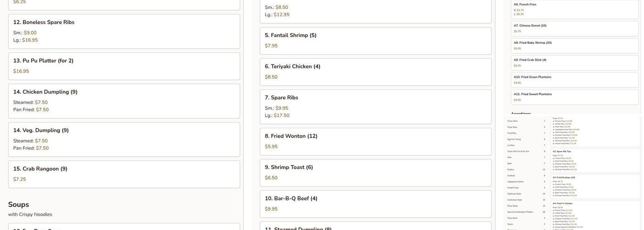This screenshot has width=644, height=230.
Task: Click the A3. Fried Scallops item
Action: point(596,186)
